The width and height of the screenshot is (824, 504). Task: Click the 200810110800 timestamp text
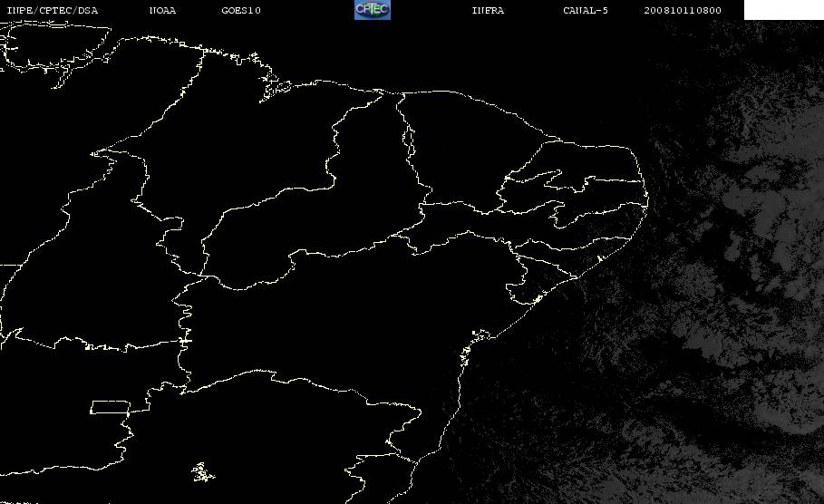[x=683, y=11]
